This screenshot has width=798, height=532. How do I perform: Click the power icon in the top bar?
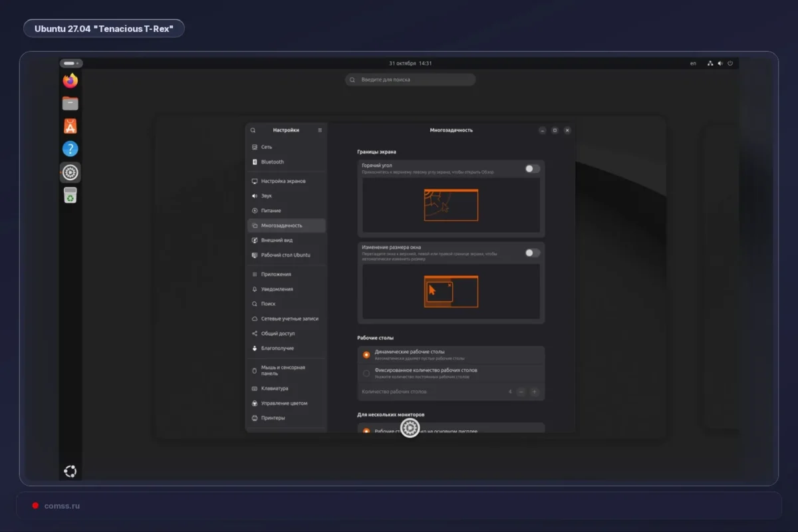730,63
